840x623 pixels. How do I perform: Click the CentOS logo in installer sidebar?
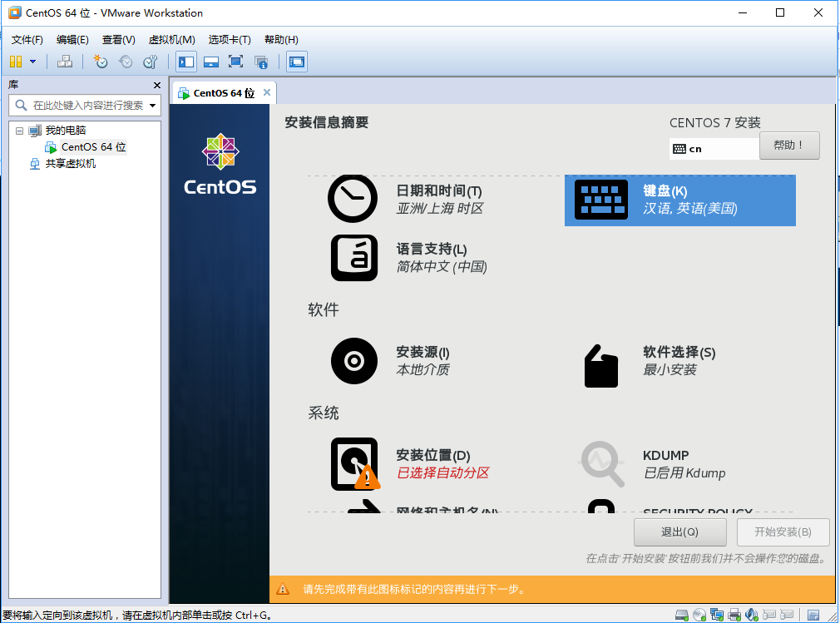(220, 164)
